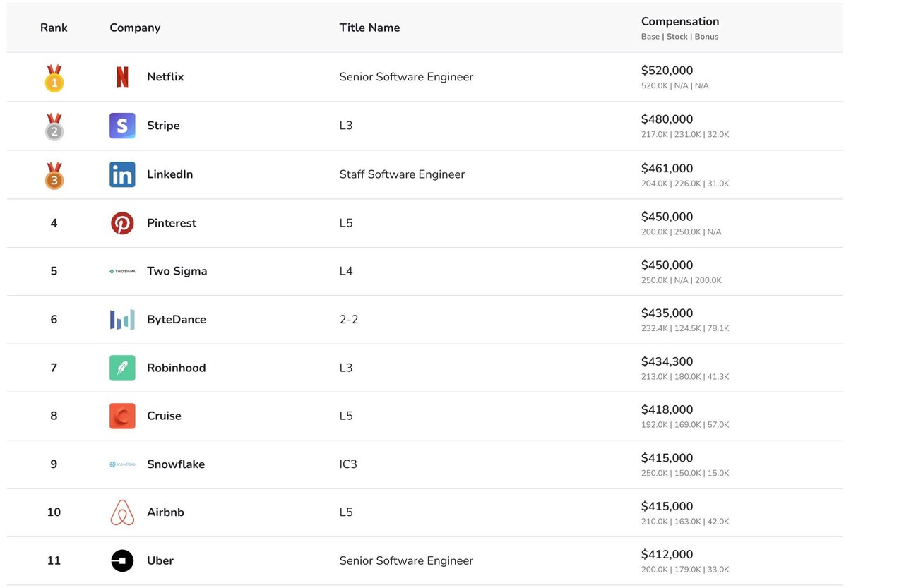Select the L4 title for Two Sigma
This screenshot has height=588, width=904.
[346, 271]
